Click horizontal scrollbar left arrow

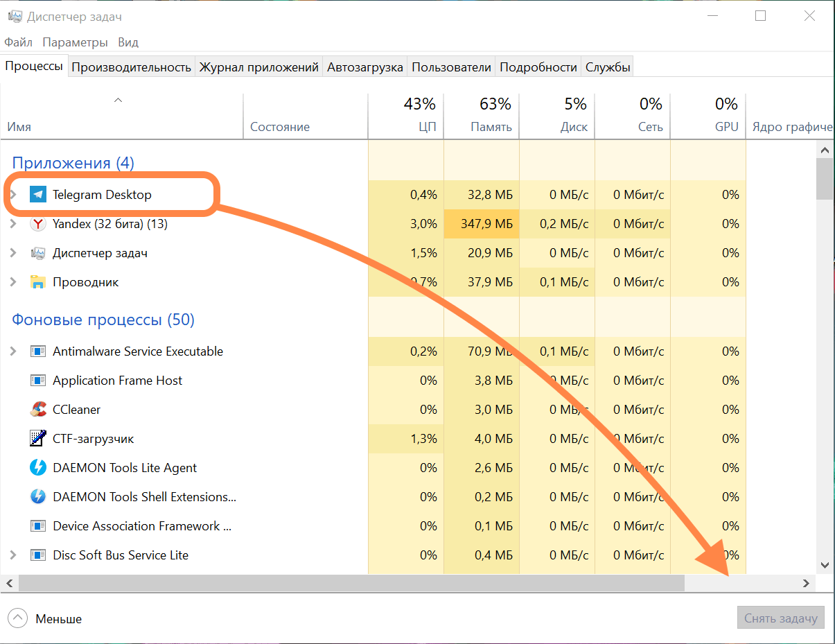(10, 584)
